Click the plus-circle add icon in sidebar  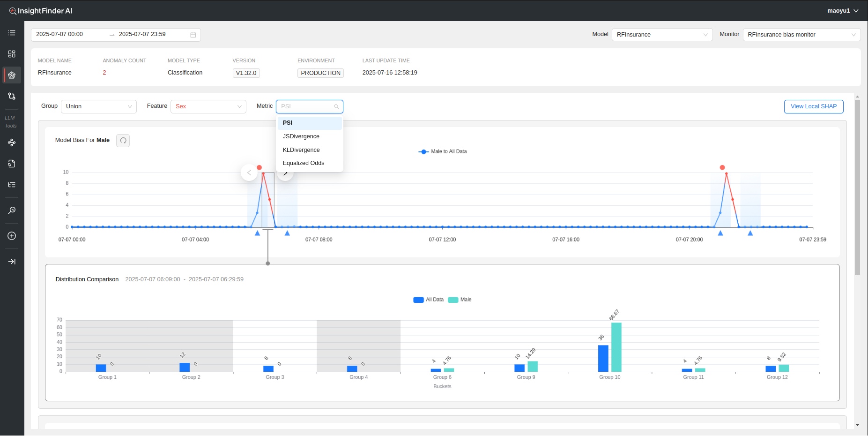12,236
